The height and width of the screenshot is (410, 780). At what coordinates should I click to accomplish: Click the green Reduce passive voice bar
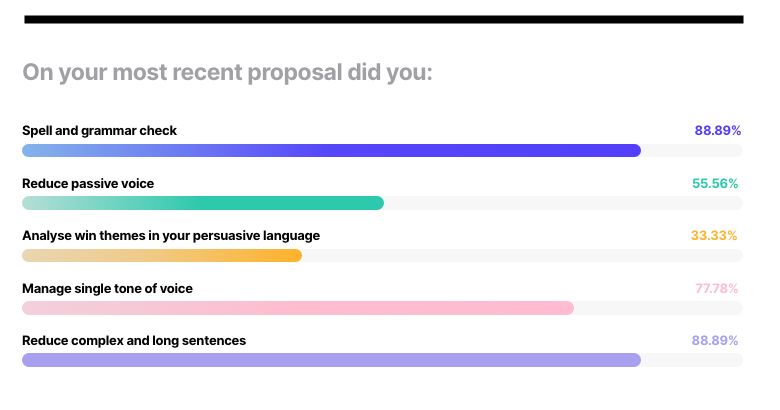(203, 203)
